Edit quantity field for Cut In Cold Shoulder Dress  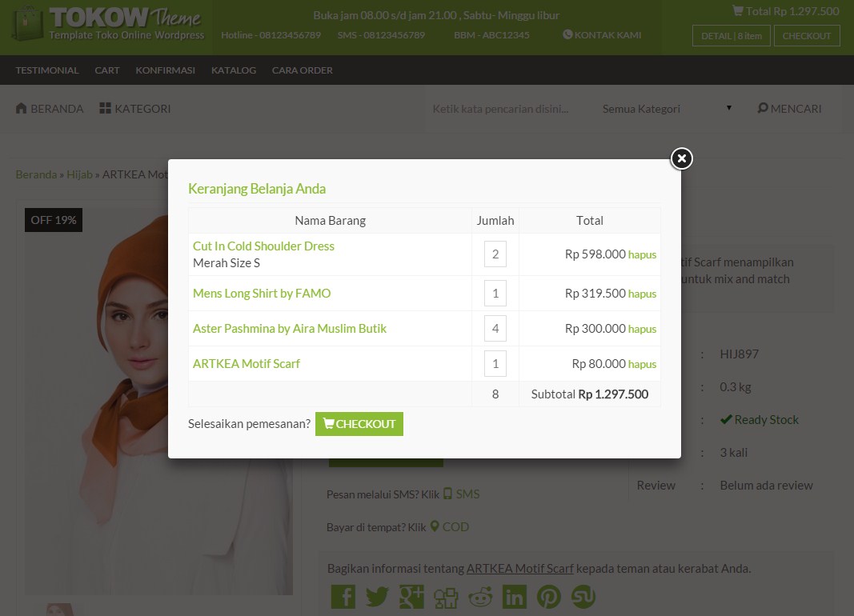click(x=495, y=254)
